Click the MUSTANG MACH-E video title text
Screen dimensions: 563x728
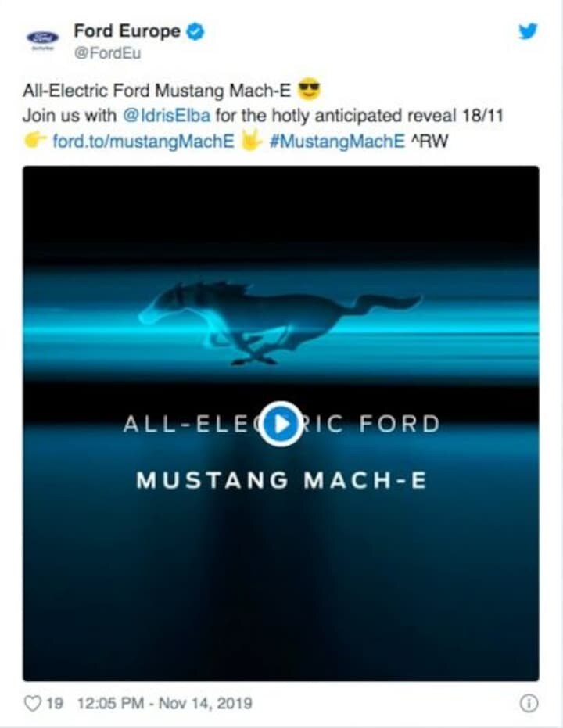coord(281,480)
